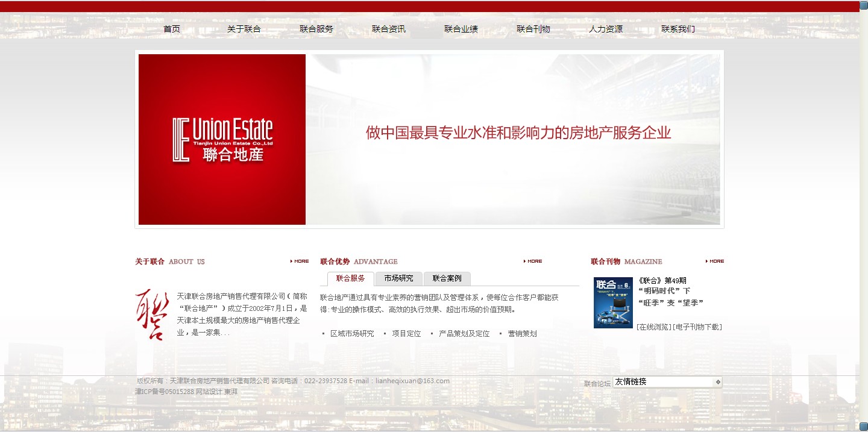Click the banner slogan 做中国最具专业水准和影响力的房地产服务企业
Image resolution: width=868 pixels, height=432 pixels.
coord(518,133)
